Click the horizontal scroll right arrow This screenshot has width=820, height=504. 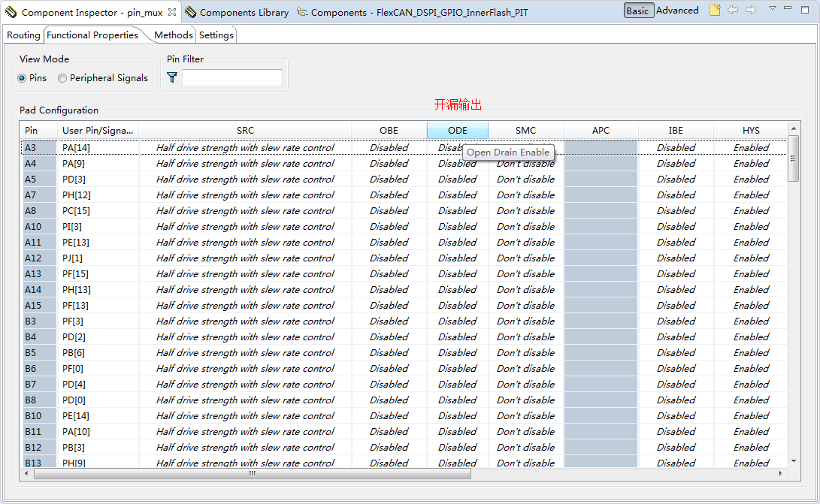click(x=781, y=474)
